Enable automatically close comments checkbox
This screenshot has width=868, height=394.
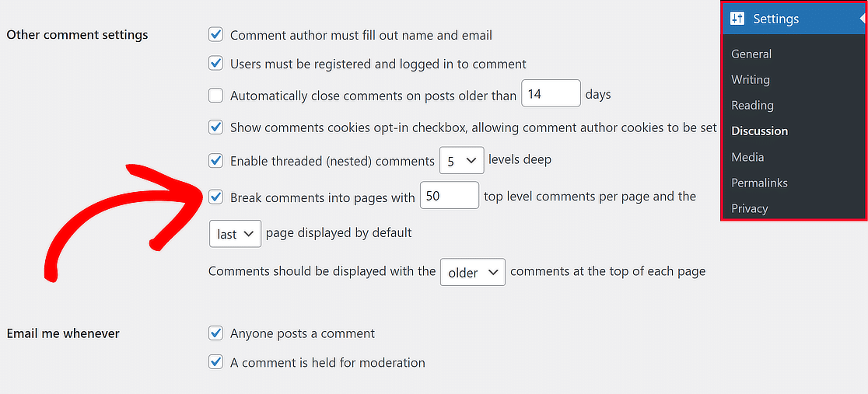pos(216,96)
